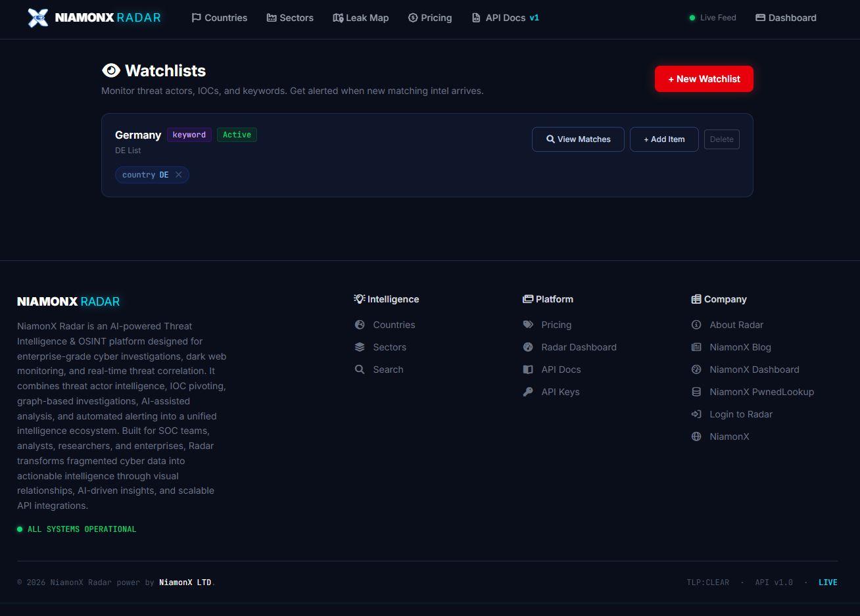860x616 pixels.
Task: Click the magnifier icon beside footer Search
Action: point(360,369)
